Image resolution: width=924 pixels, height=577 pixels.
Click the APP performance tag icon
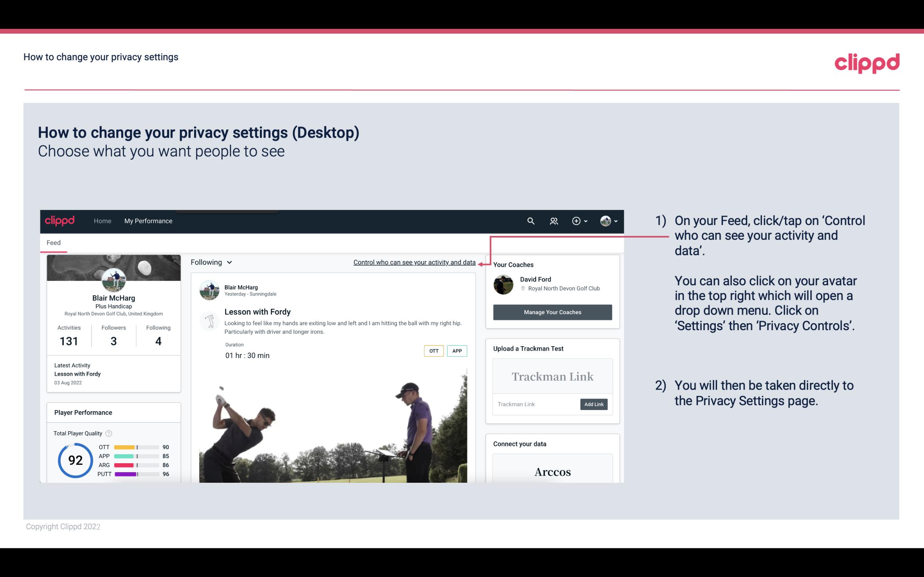[x=457, y=351]
